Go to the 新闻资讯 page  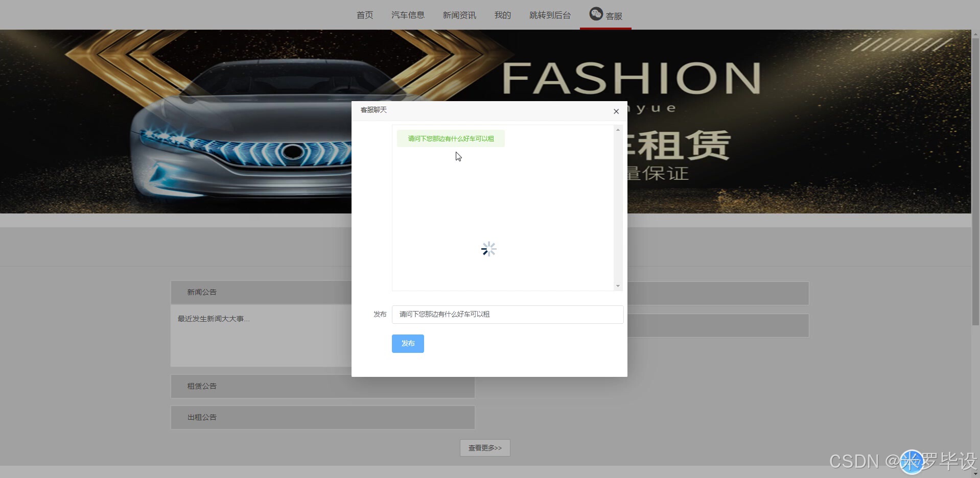pos(459,15)
